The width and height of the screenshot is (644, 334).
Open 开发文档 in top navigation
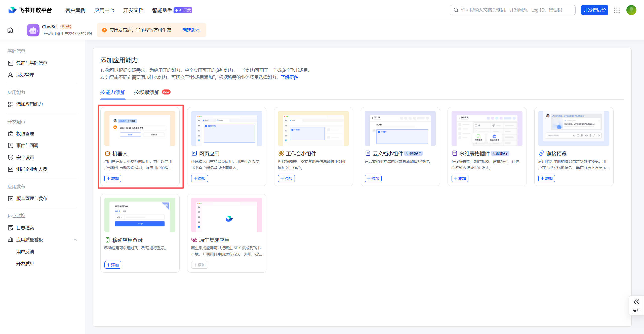coord(133,10)
